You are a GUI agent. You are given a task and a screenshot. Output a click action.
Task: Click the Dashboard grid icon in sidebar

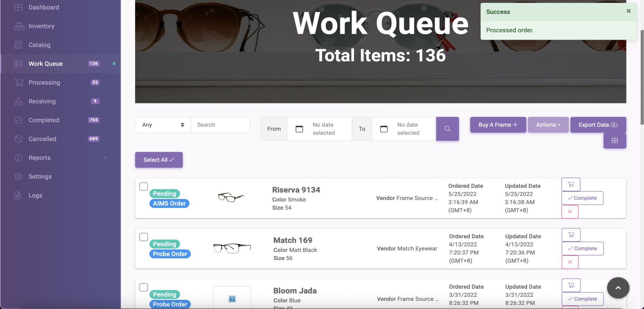click(18, 7)
